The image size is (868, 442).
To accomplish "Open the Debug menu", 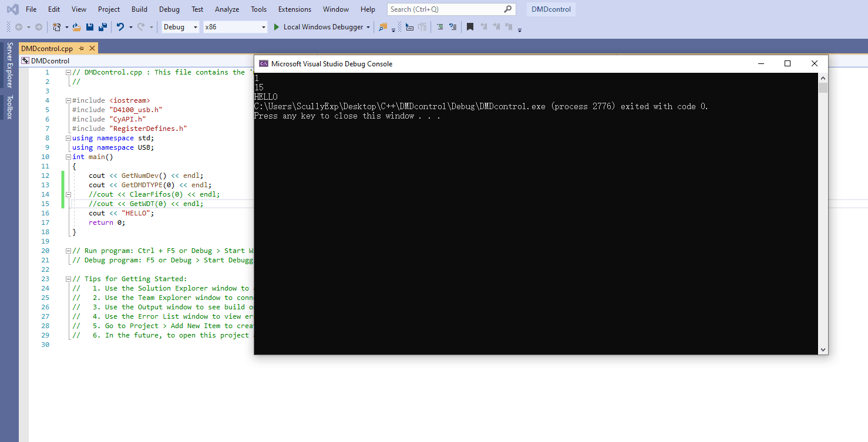I will [x=169, y=9].
